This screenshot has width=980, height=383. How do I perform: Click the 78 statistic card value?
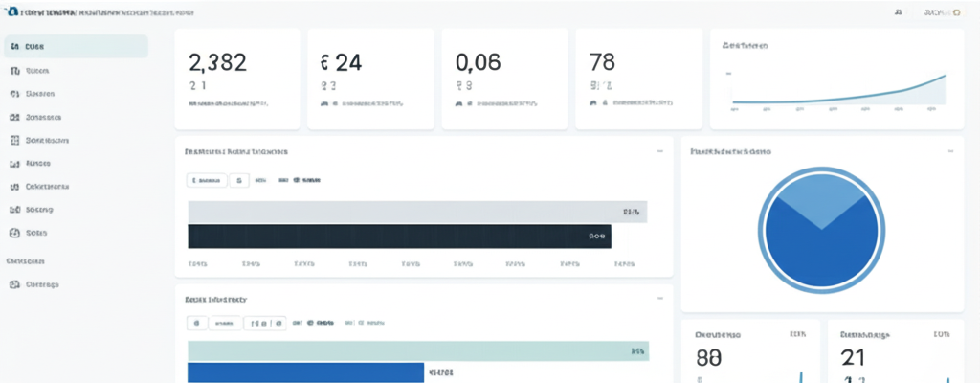click(602, 62)
